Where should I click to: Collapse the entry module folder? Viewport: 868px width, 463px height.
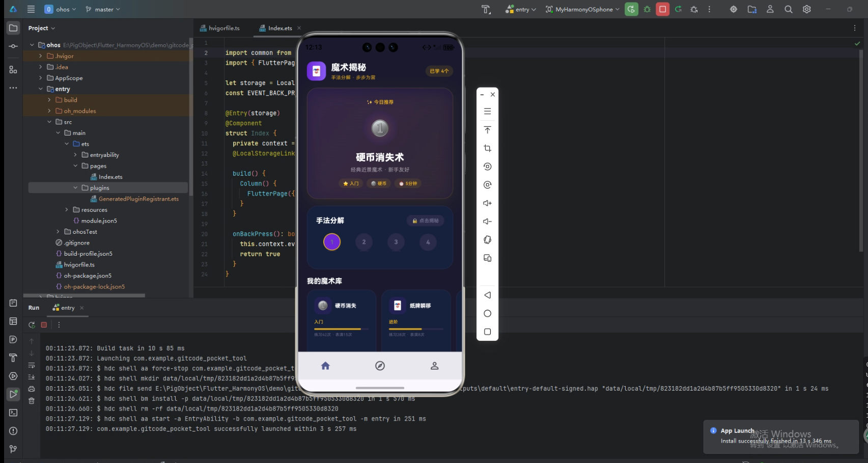(x=41, y=89)
